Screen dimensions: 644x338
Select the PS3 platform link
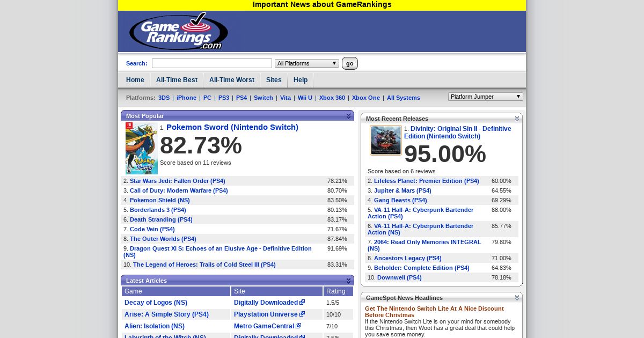pyautogui.click(x=224, y=98)
